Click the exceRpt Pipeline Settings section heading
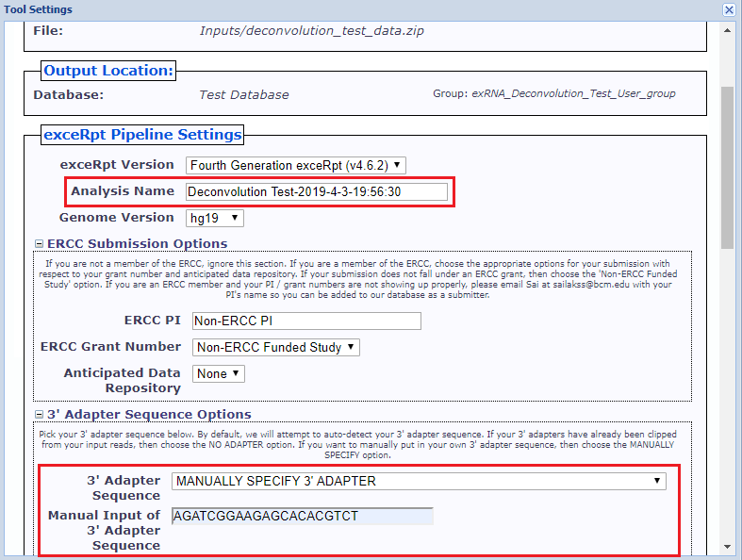Screen dimensions: 742x560 pos(142,135)
